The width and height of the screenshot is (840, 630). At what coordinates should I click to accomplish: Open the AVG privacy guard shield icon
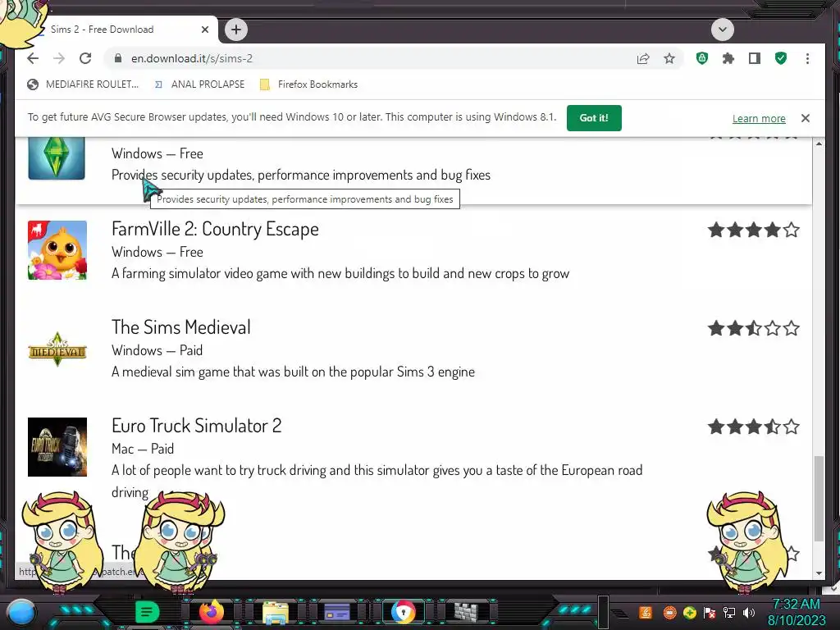tap(702, 58)
